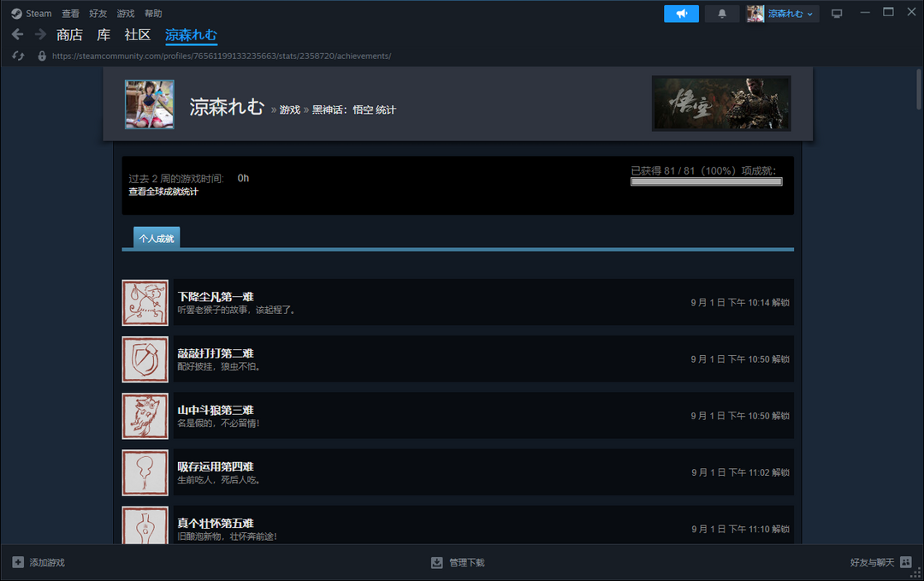Select the 个人成就 tab

click(x=157, y=238)
